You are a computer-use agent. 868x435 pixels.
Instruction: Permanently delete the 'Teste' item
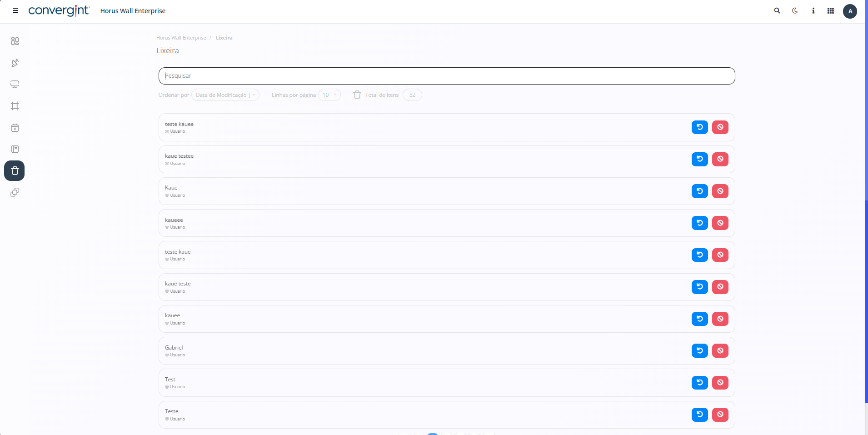[x=720, y=415]
